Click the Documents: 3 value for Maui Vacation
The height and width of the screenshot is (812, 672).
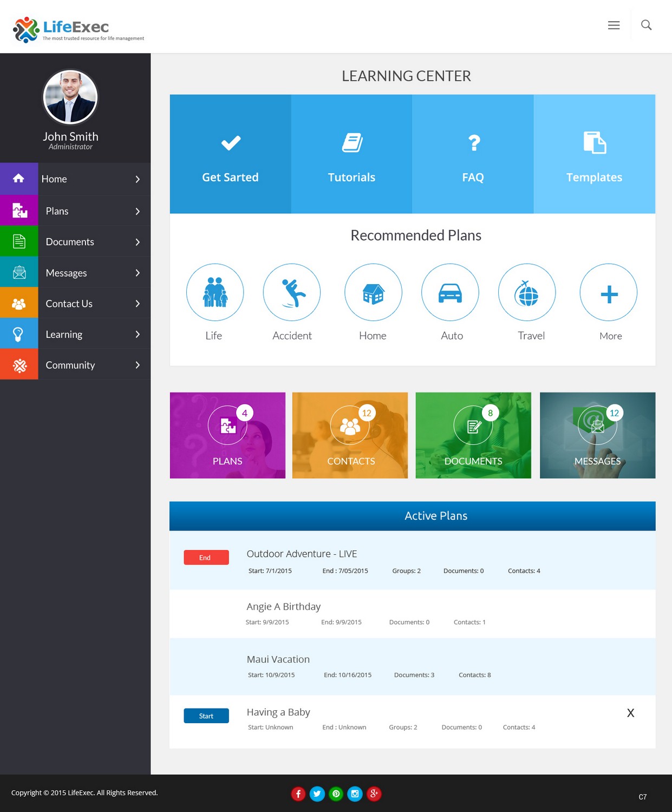[414, 675]
